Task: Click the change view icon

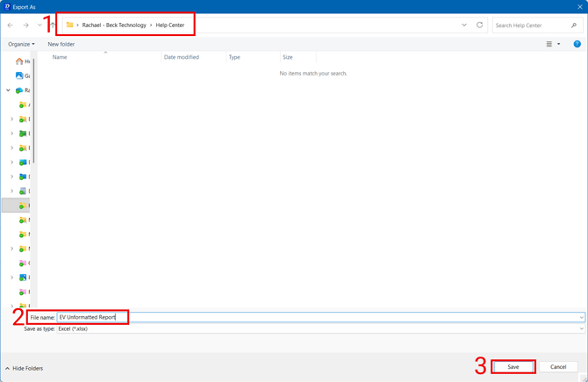Action: point(549,44)
